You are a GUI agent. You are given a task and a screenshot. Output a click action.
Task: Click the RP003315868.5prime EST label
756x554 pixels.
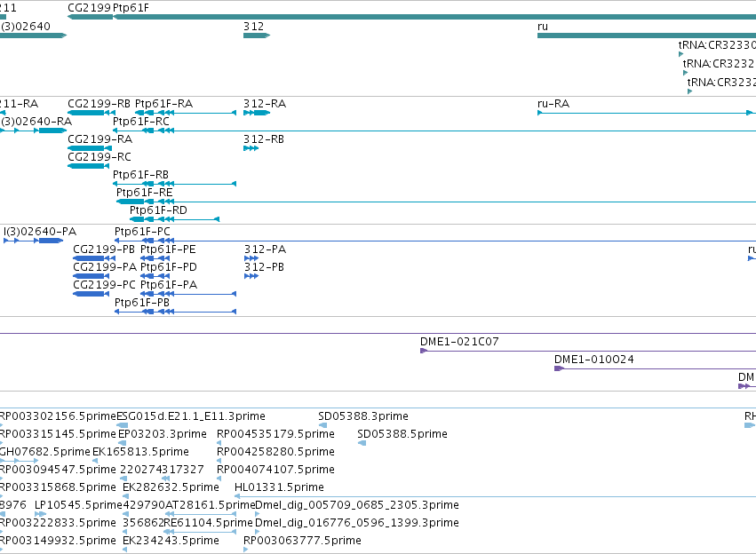point(58,487)
